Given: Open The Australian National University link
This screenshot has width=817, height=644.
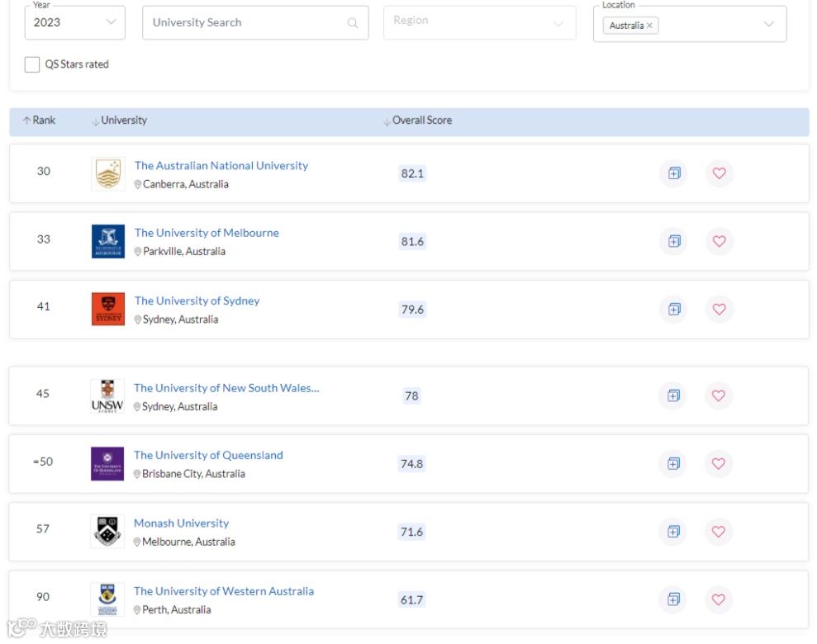Looking at the screenshot, I should (221, 165).
